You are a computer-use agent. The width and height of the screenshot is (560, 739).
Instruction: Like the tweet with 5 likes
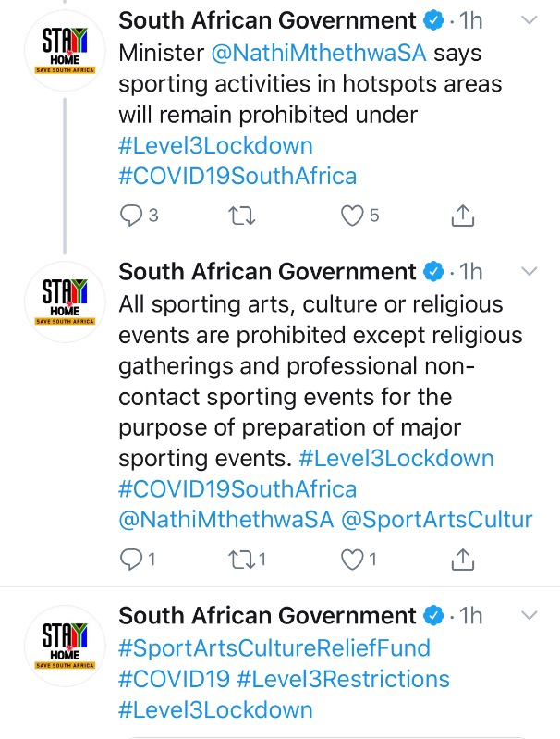(x=352, y=216)
